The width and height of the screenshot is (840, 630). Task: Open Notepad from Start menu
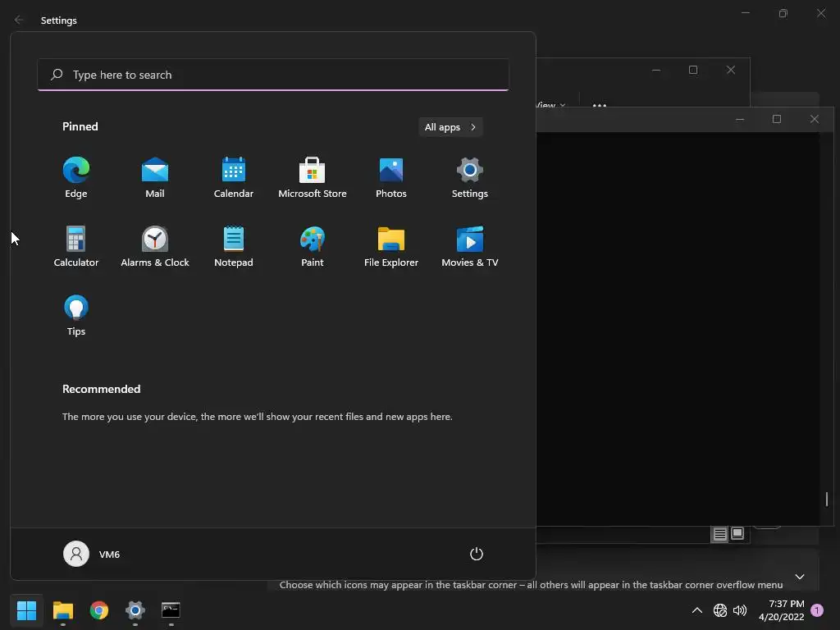tap(234, 246)
